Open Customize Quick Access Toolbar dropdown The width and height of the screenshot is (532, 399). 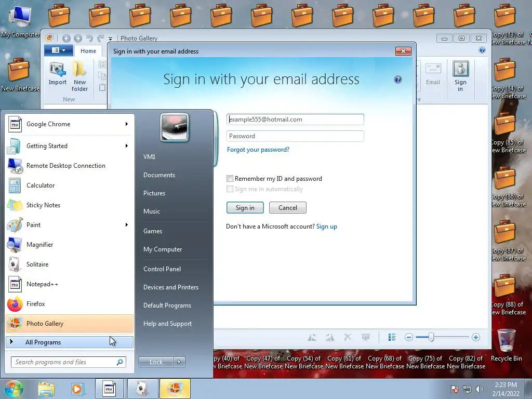tap(110, 38)
